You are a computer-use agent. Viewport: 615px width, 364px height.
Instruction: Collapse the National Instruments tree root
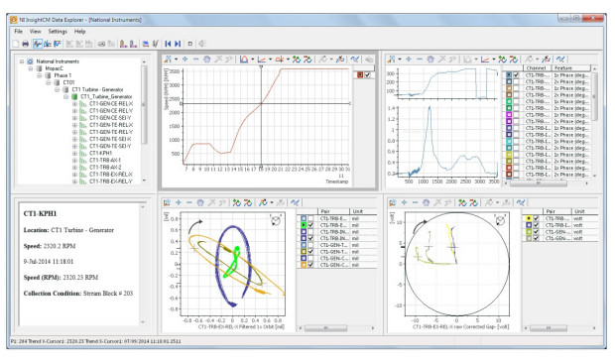pos(22,61)
